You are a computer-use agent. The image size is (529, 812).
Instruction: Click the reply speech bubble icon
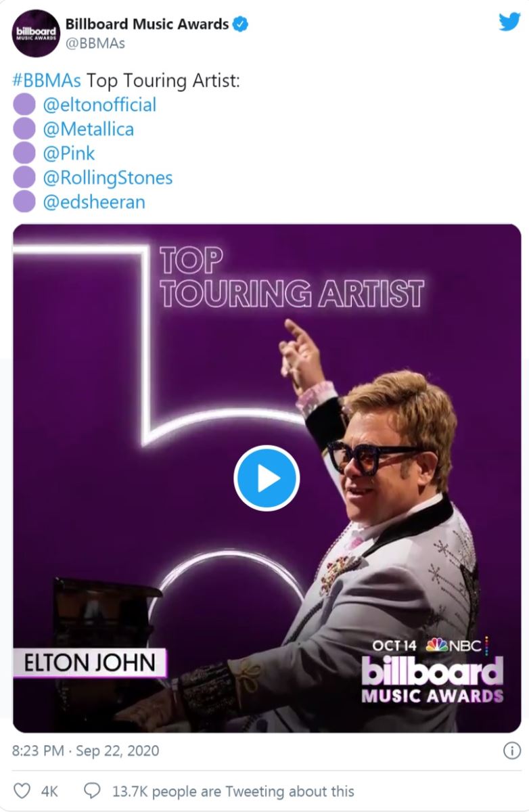tap(92, 790)
